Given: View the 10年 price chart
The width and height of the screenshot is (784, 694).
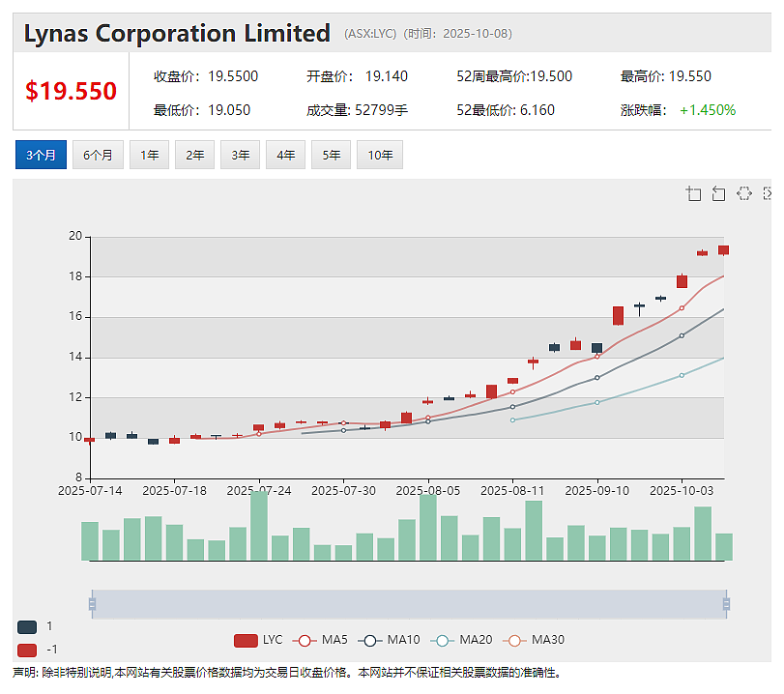Looking at the screenshot, I should pos(380,155).
